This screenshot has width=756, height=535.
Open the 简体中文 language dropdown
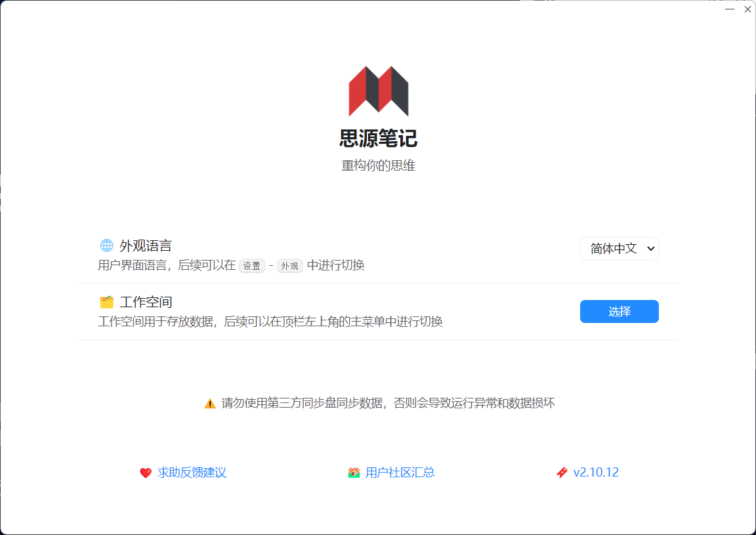pos(619,249)
